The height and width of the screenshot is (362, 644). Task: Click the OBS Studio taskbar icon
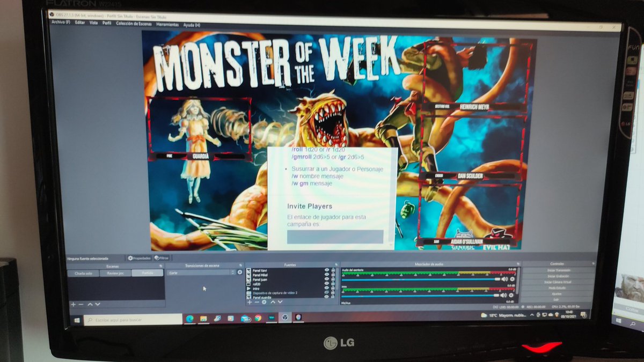coord(284,317)
